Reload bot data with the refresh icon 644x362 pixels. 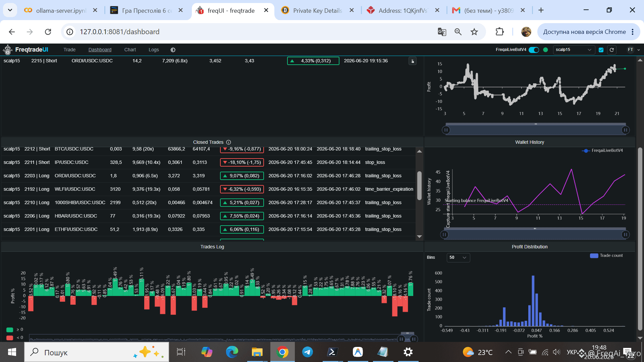click(612, 50)
